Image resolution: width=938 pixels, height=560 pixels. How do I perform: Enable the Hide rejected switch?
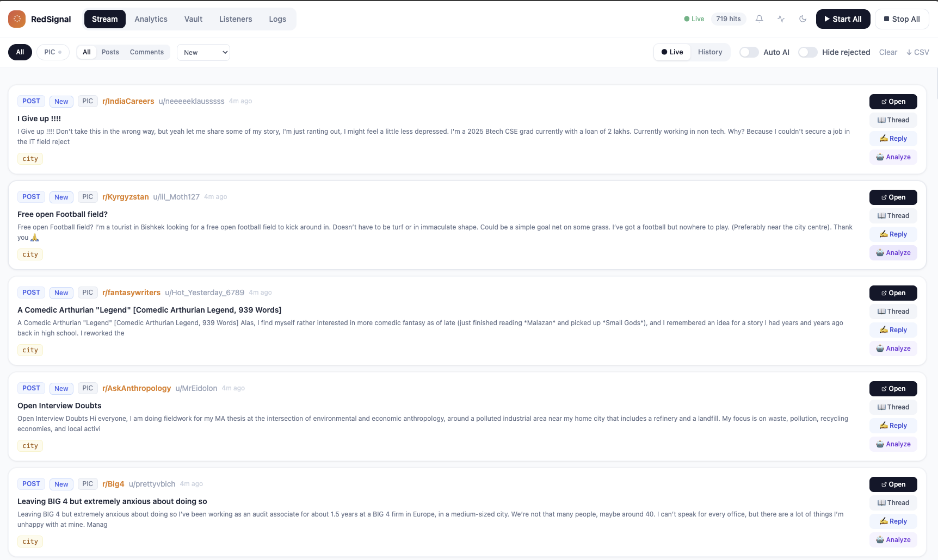807,52
